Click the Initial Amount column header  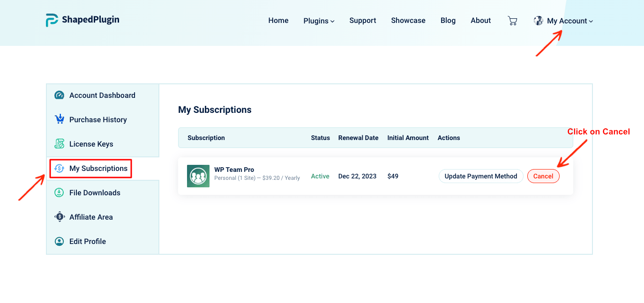tap(408, 138)
